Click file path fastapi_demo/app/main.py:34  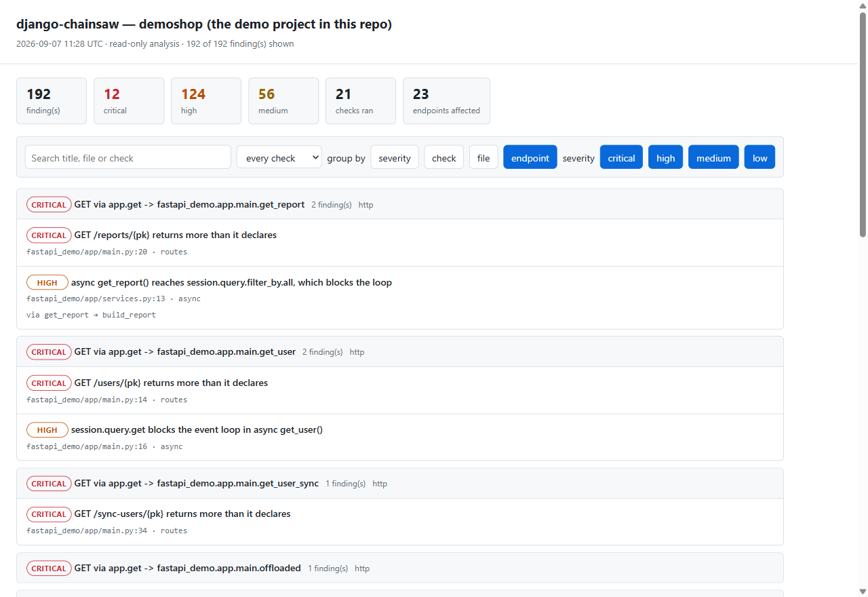[87, 531]
